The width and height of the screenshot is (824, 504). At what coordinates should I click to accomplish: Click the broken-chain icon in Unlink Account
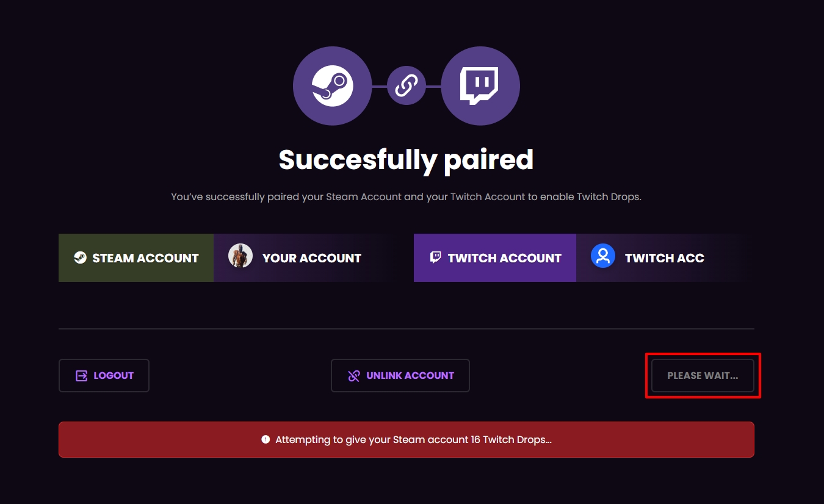[354, 375]
